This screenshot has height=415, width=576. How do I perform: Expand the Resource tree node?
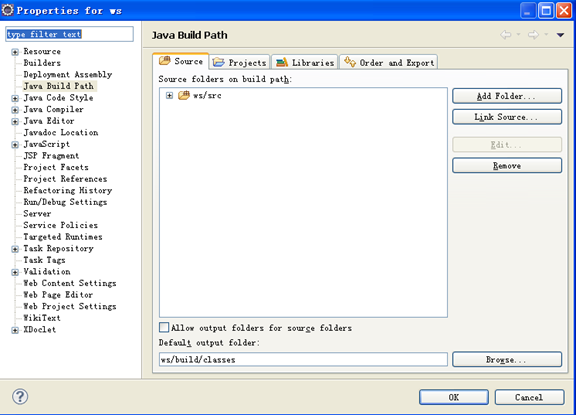pyautogui.click(x=15, y=52)
